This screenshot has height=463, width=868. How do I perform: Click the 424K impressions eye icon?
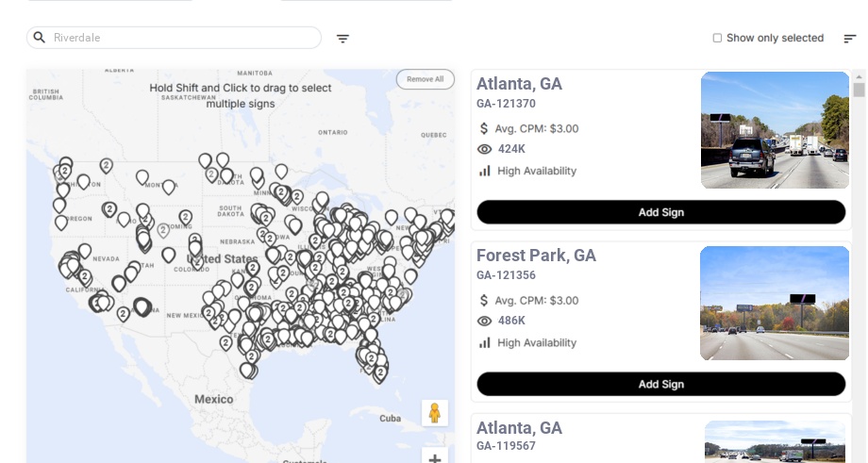tap(485, 149)
